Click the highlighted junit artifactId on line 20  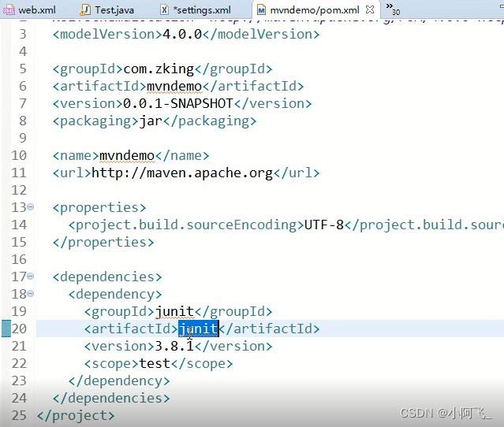click(199, 329)
